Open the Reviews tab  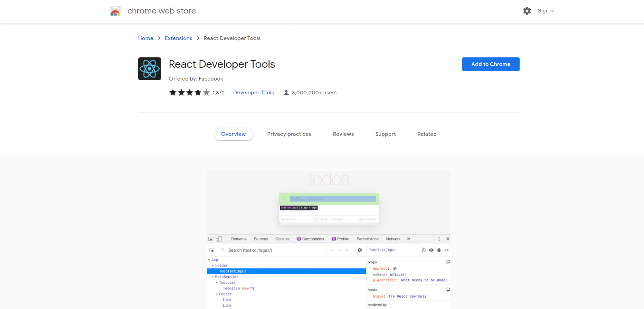pos(343,134)
